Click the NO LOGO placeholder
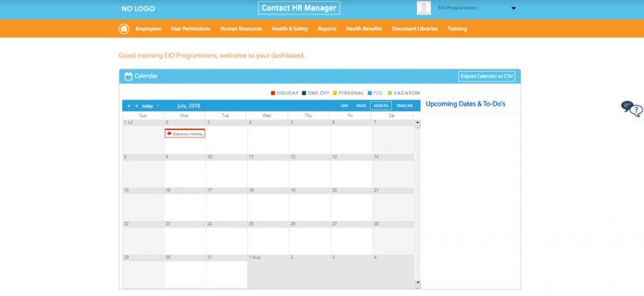644x296 pixels. [x=138, y=9]
